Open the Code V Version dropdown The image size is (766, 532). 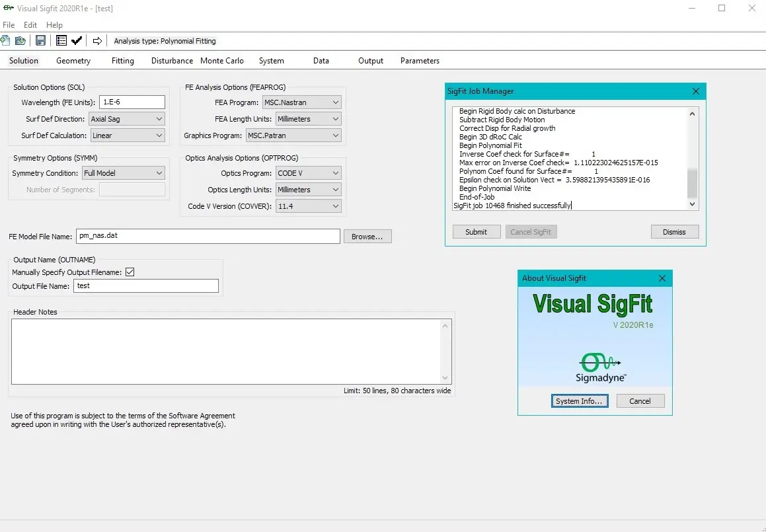pos(308,206)
